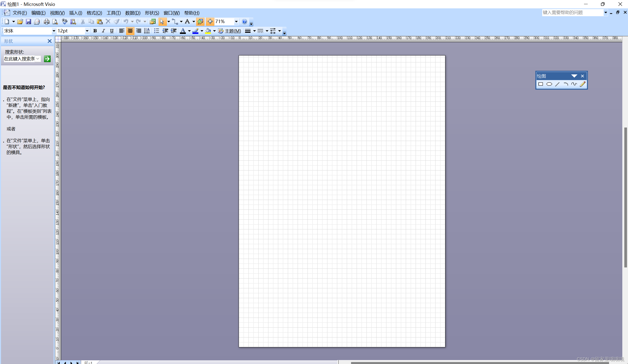Viewport: 628px width, 364px height.
Task: Open the 编辑(E) menu
Action: tap(38, 13)
